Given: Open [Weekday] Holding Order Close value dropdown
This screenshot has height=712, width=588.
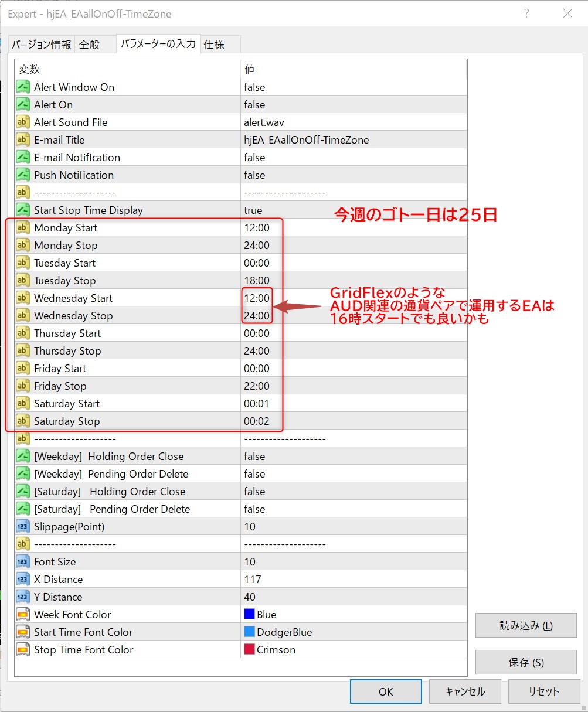Looking at the screenshot, I should click(352, 457).
